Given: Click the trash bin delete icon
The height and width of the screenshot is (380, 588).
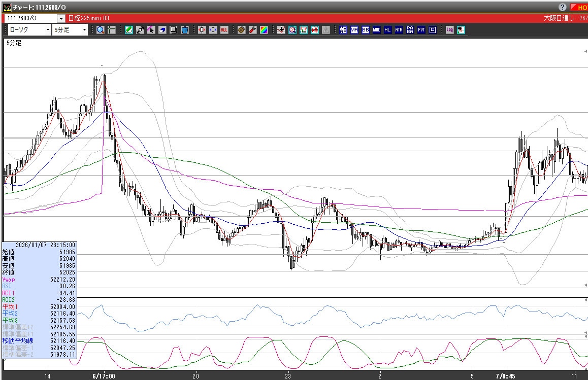Looking at the screenshot, I should pos(184,30).
